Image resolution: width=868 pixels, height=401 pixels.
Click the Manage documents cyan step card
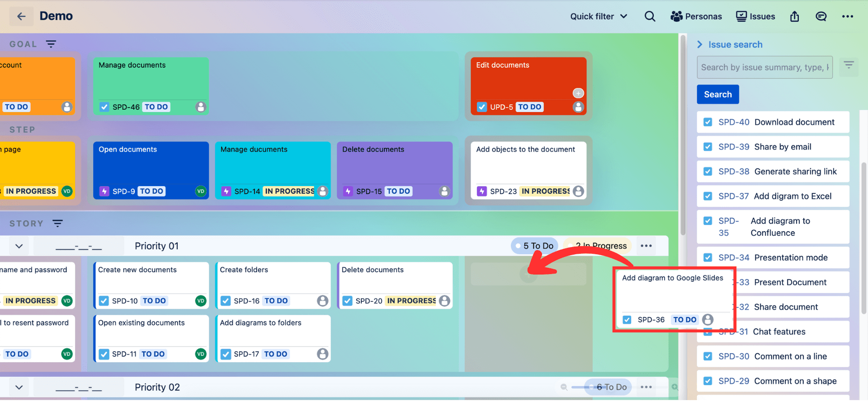click(x=273, y=170)
